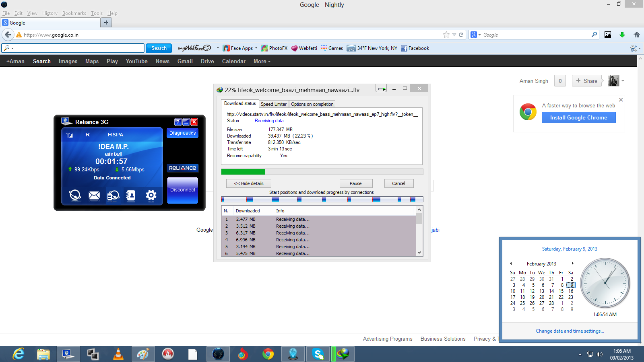Select February 14 in the calendar
The height and width of the screenshot is (362, 644).
[x=551, y=291]
